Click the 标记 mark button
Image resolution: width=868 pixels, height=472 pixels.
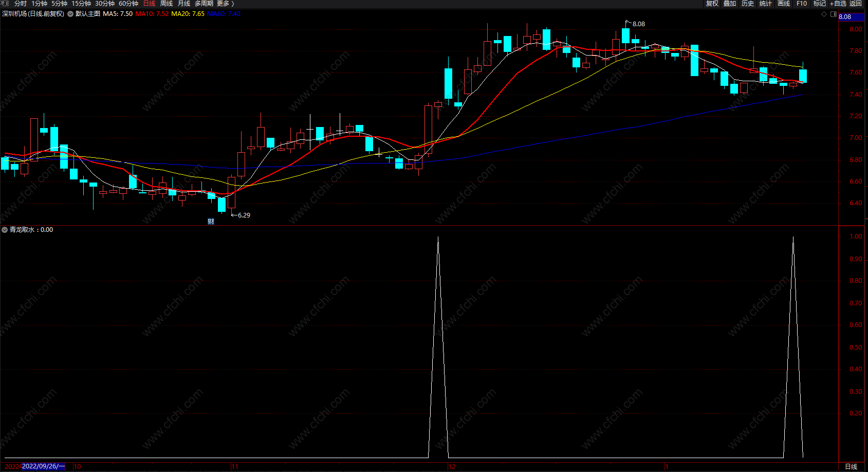coord(820,4)
